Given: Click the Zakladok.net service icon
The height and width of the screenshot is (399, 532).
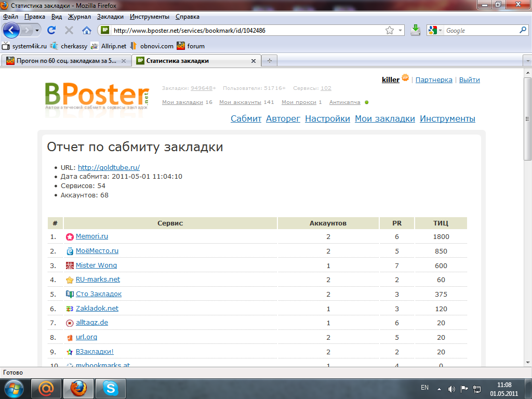Looking at the screenshot, I should click(x=70, y=309).
